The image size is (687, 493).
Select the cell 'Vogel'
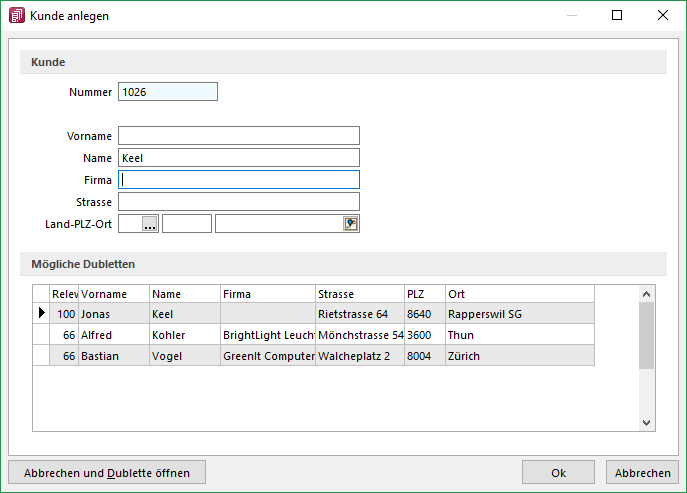point(185,356)
